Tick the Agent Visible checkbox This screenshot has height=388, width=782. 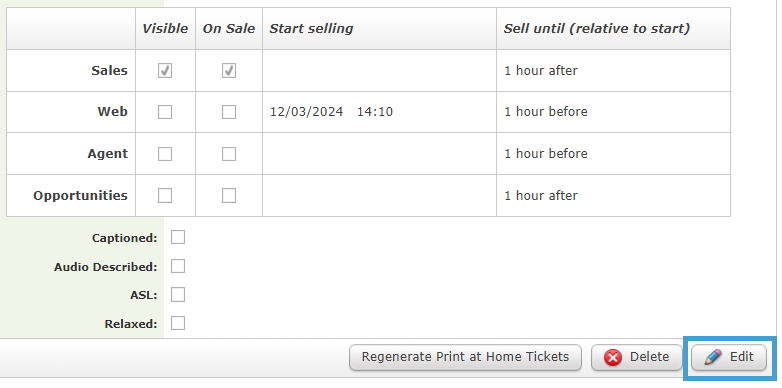tap(165, 154)
